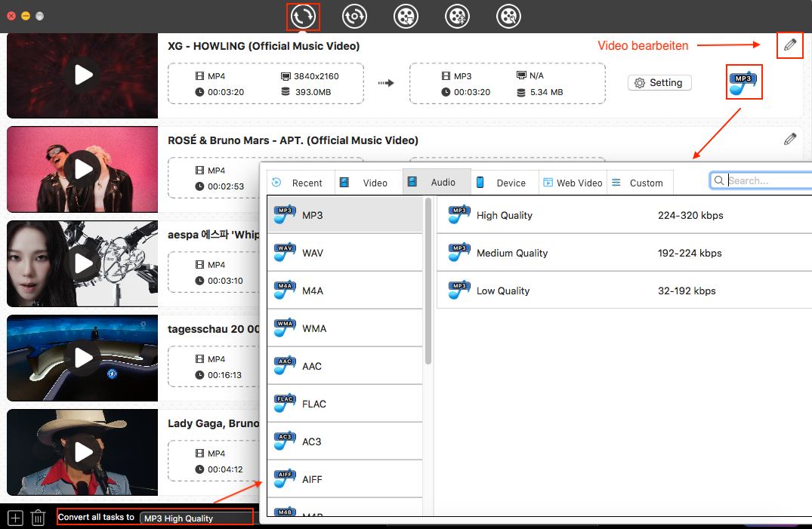Click the output info box showing 5.34 MB
This screenshot has width=812, height=529.
507,83
